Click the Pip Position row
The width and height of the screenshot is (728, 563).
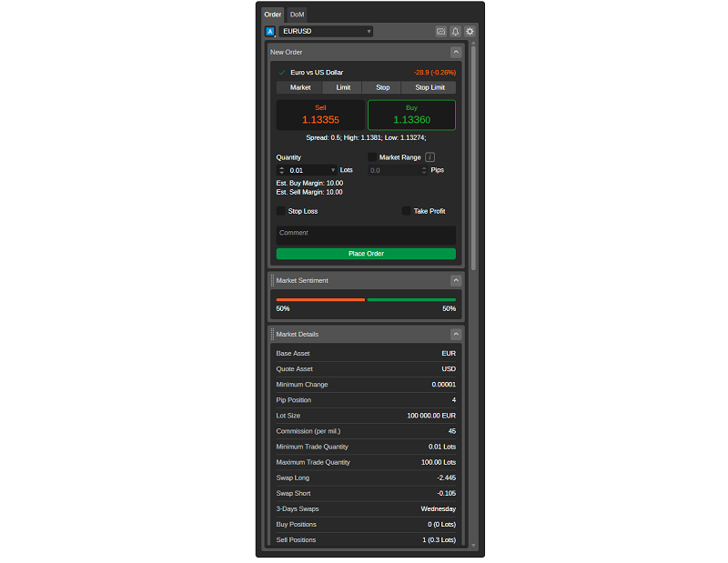point(366,400)
